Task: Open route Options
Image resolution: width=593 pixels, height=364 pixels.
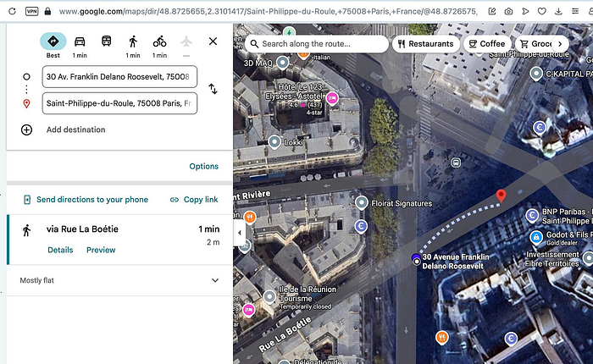Action: [204, 166]
